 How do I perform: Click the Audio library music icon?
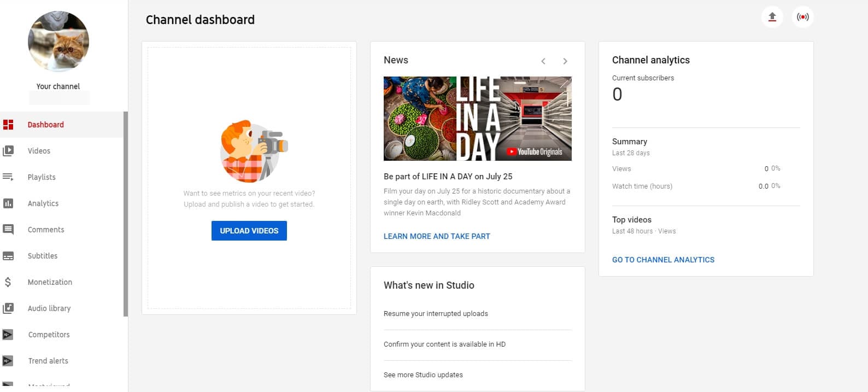point(8,308)
